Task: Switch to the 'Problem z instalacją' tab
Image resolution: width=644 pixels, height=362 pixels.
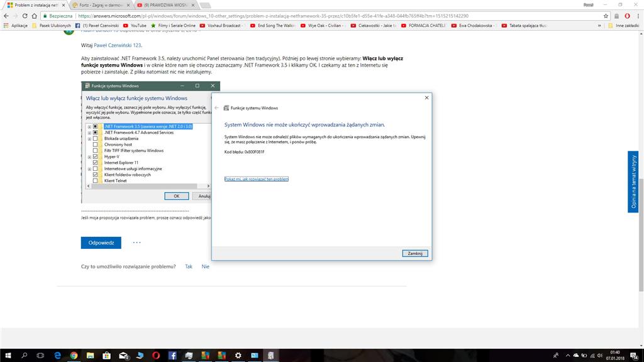Action: pyautogui.click(x=36, y=5)
